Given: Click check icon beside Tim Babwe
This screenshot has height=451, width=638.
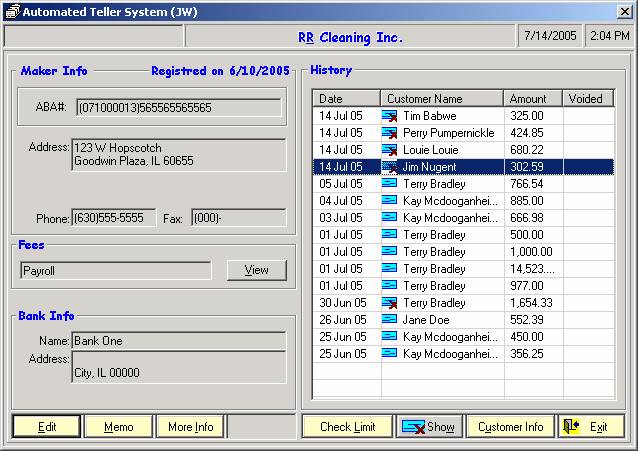Looking at the screenshot, I should click(390, 116).
